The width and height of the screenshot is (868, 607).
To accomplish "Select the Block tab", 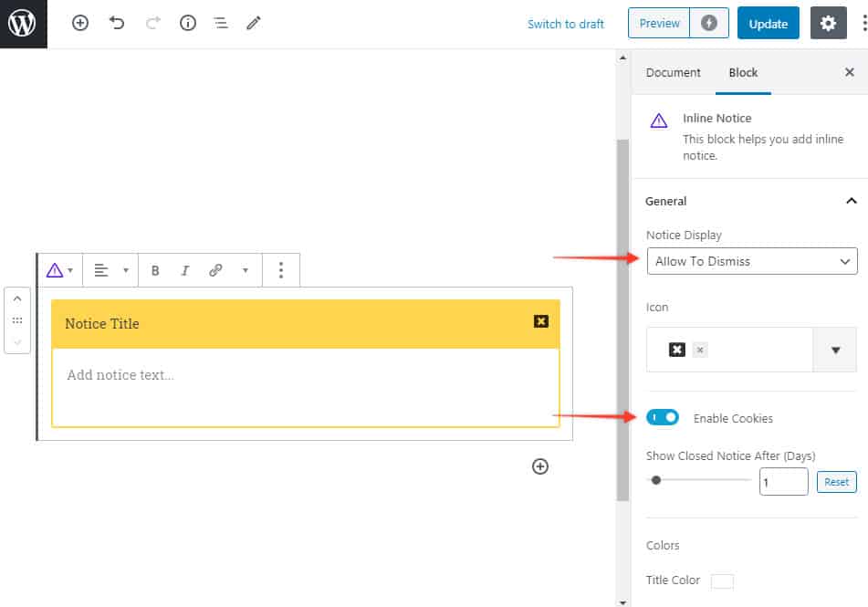I will pyautogui.click(x=743, y=73).
